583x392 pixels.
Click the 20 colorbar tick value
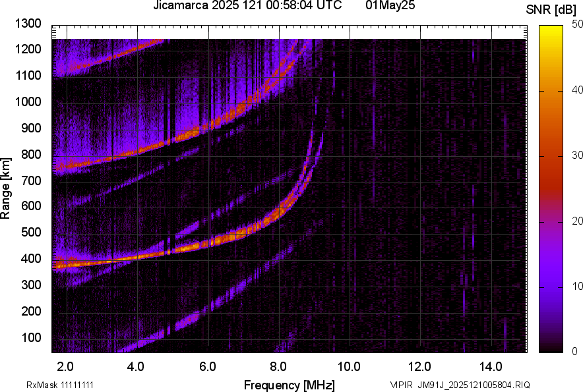coord(577,221)
